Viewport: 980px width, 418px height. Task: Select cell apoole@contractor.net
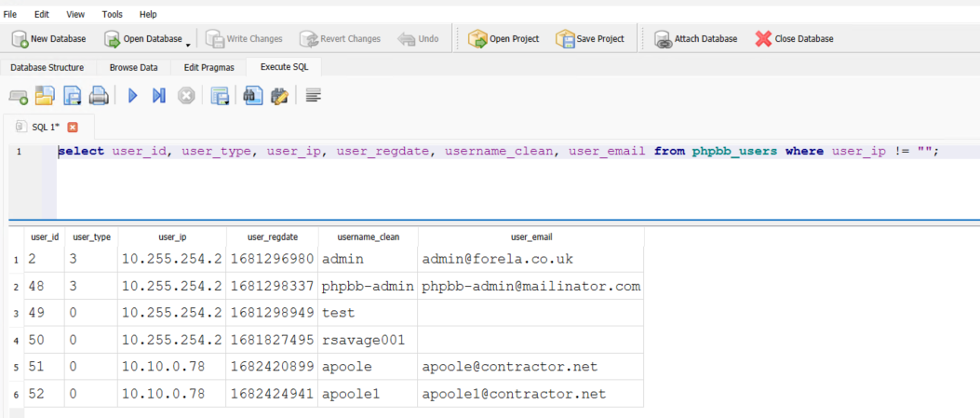[530, 367]
